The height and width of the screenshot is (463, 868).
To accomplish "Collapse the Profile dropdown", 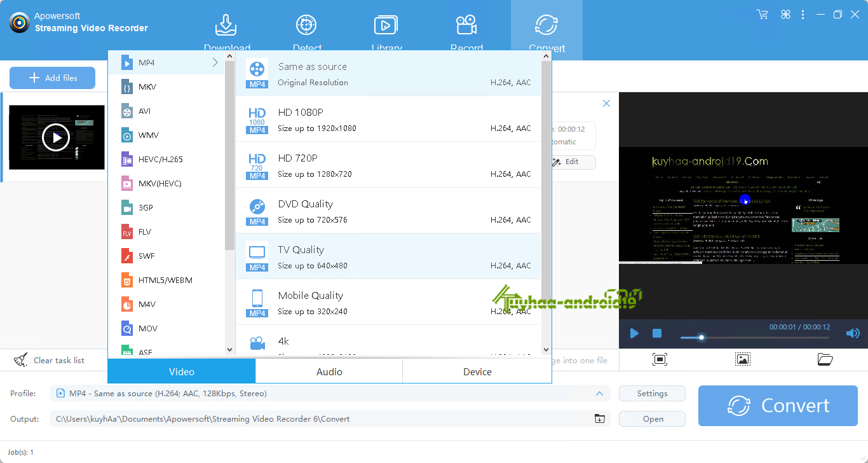I will tap(599, 393).
